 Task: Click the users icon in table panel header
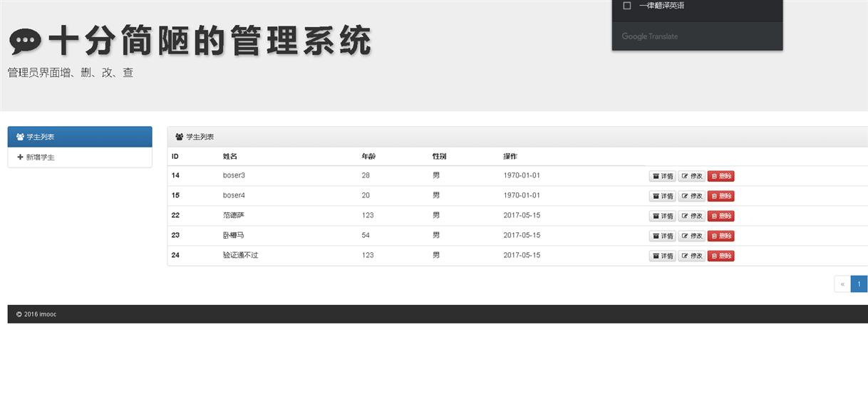180,137
